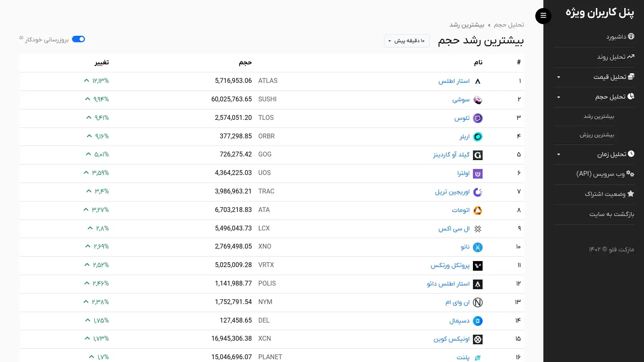Open اتومات coin link
This screenshot has width=644, height=362.
pos(461,210)
